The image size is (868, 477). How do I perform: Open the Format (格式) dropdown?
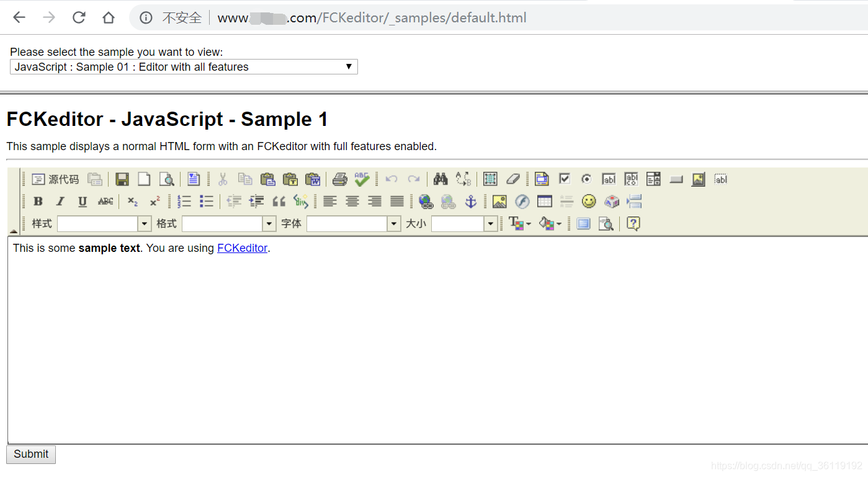coord(229,223)
